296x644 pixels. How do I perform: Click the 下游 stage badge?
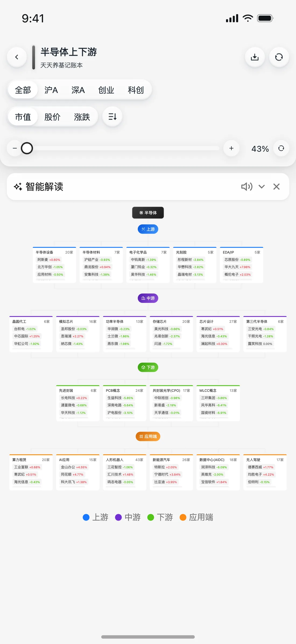click(x=148, y=367)
